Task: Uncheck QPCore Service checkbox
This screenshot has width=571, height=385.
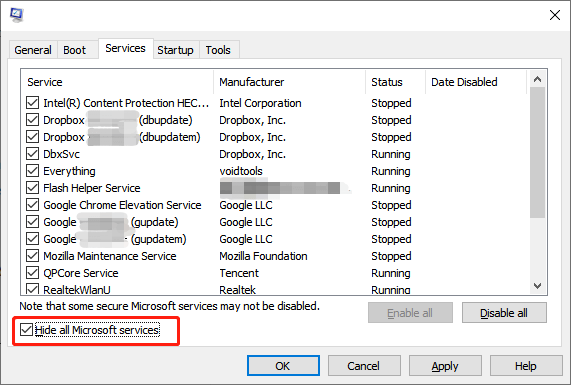Action: pos(33,273)
